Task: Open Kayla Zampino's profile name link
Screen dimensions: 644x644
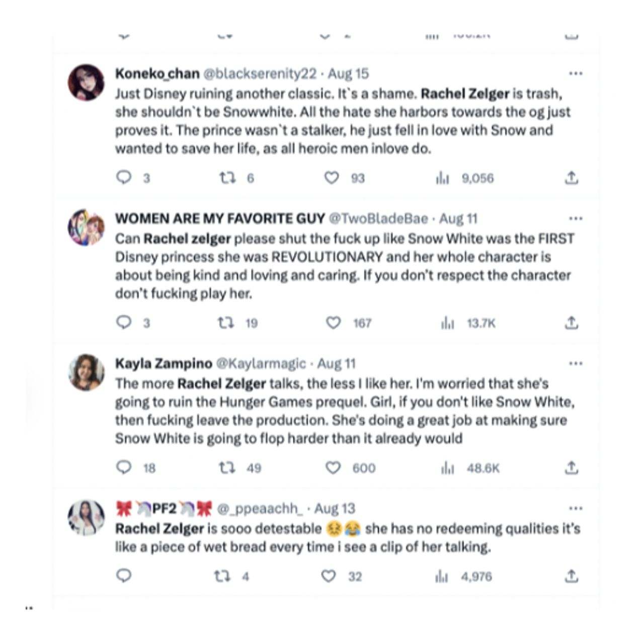Action: click(x=164, y=363)
